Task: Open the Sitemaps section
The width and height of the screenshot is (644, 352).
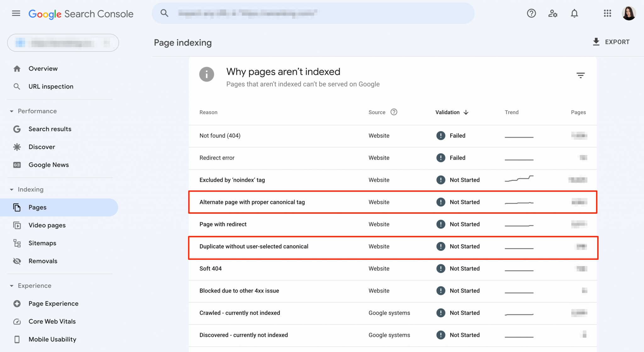Action: tap(42, 243)
